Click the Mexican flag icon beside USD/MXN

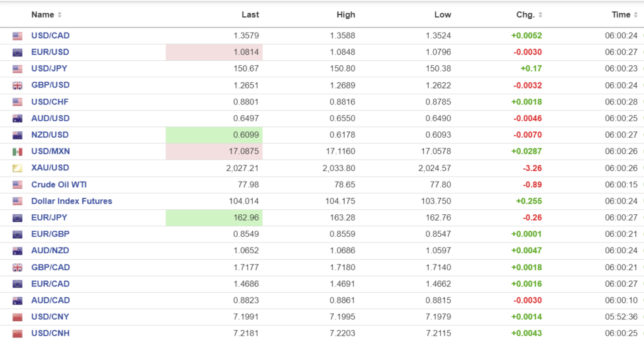[17, 151]
